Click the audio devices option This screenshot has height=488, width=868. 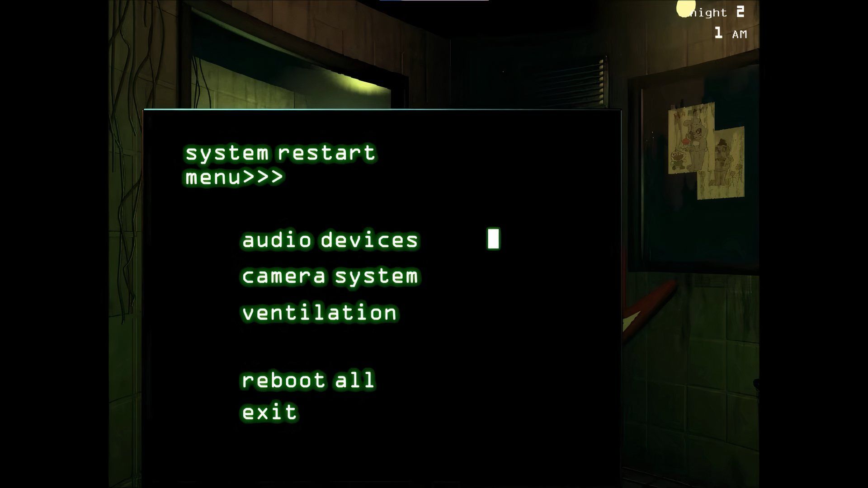pos(331,239)
